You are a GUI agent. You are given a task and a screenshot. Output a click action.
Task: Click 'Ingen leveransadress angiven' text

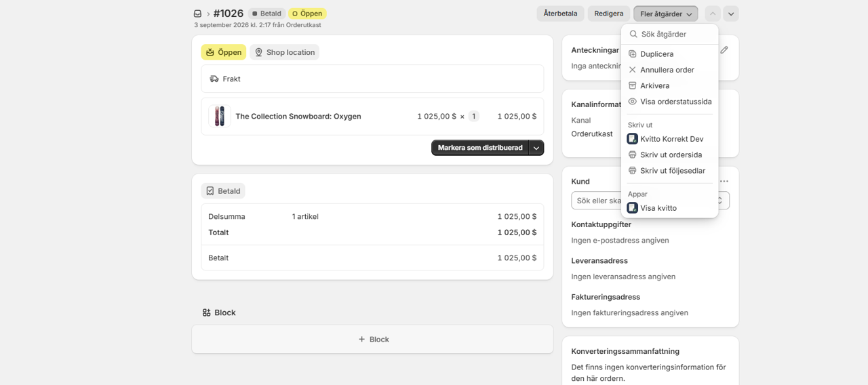623,277
